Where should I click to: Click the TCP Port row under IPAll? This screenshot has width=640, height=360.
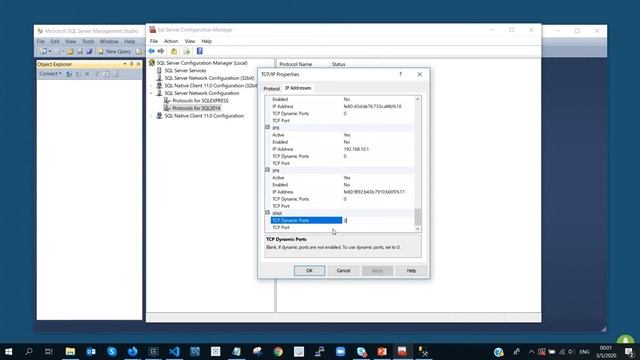tap(342, 227)
